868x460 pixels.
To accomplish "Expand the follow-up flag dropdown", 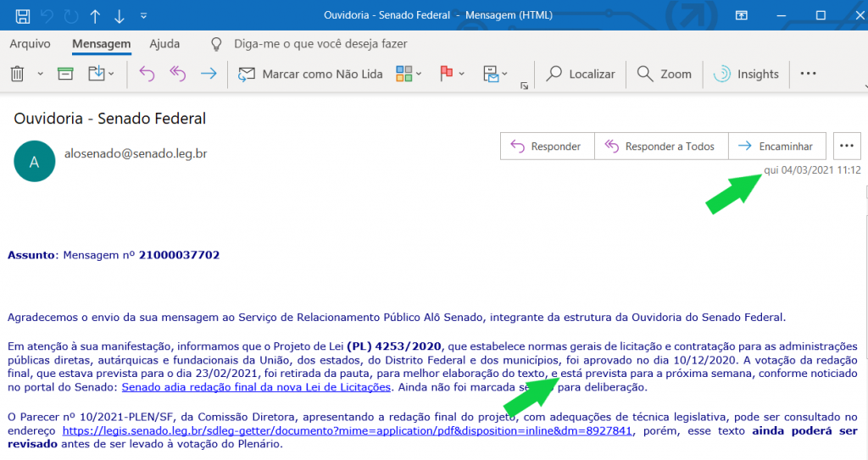I will (x=462, y=74).
